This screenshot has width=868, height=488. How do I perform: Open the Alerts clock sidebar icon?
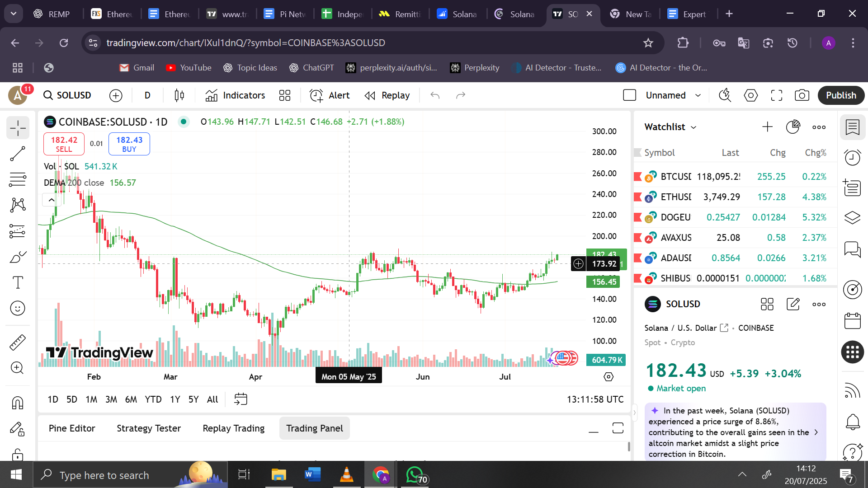click(x=853, y=158)
